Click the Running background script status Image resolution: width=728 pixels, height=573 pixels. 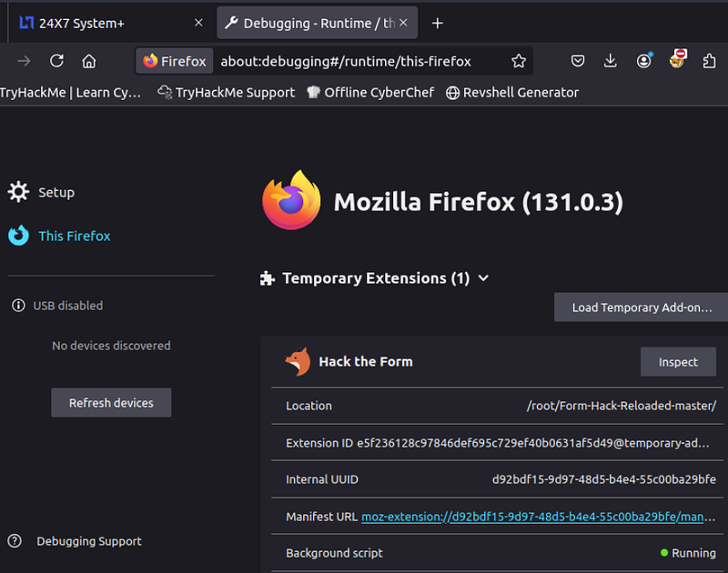click(x=688, y=553)
